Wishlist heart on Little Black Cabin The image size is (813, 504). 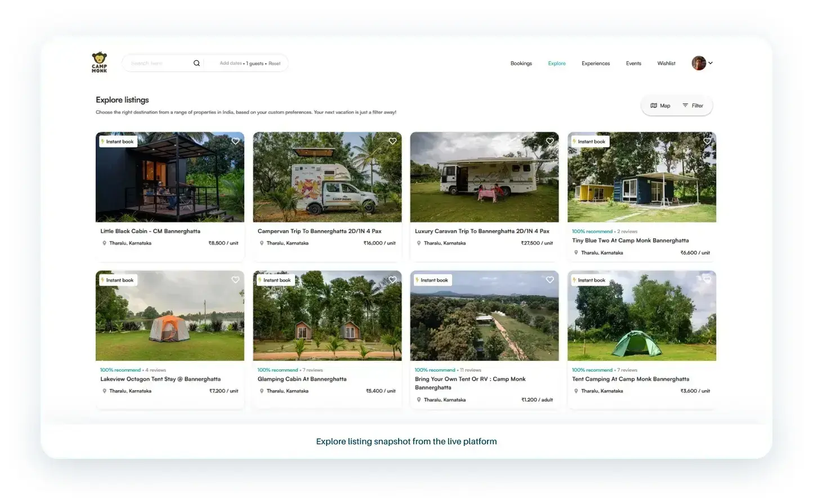point(235,141)
